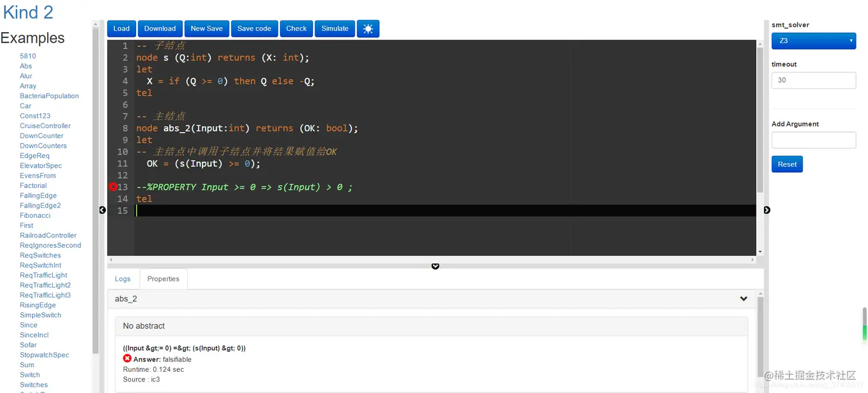Image resolution: width=868 pixels, height=393 pixels.
Task: Click the Download button
Action: 160,29
